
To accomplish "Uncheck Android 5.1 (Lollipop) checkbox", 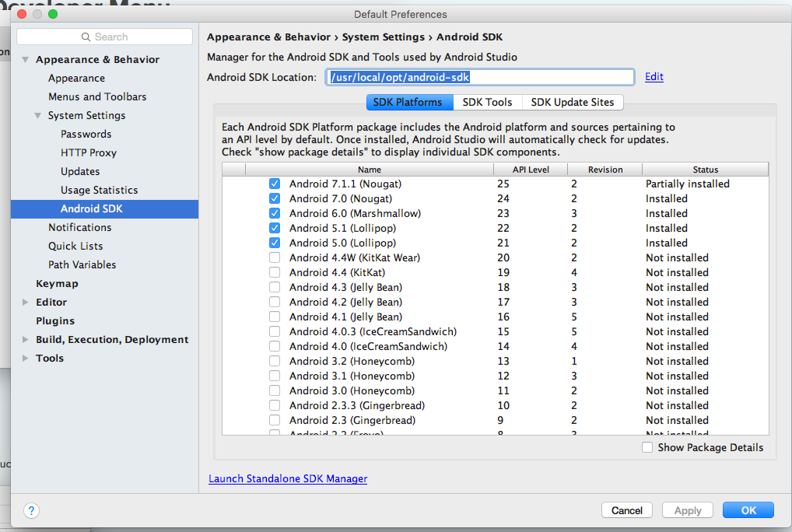I will tap(275, 228).
